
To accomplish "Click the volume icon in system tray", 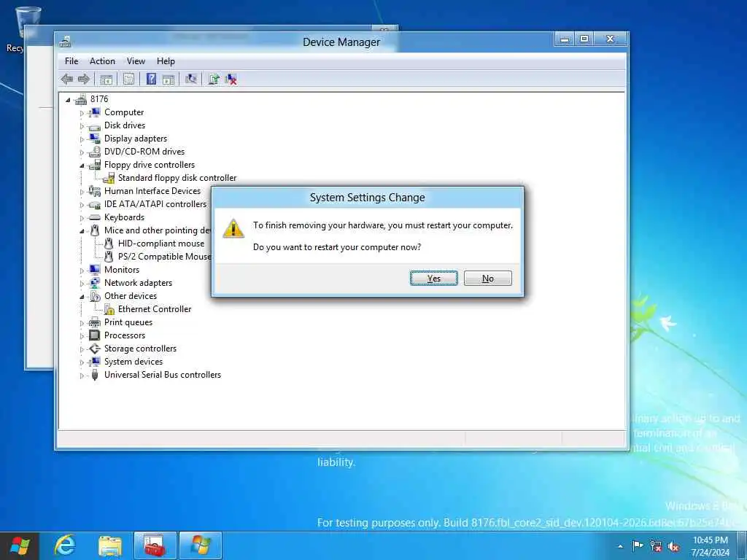I will point(673,547).
